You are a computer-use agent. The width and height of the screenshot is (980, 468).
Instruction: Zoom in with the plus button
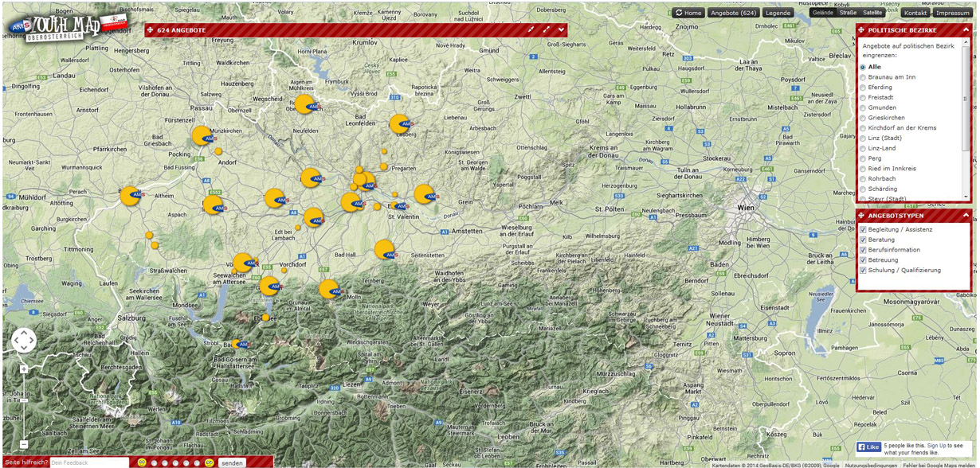tap(24, 369)
